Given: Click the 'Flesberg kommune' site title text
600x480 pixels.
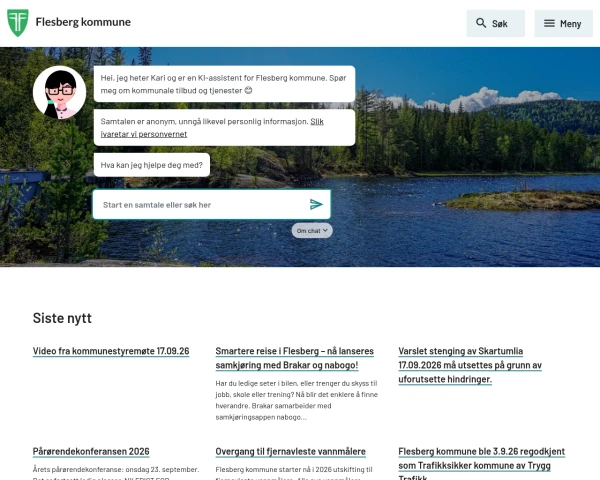Looking at the screenshot, I should click(83, 22).
